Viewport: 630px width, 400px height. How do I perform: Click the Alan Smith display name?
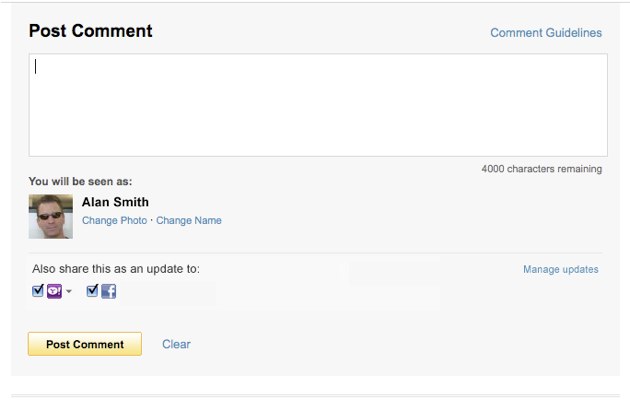point(115,202)
